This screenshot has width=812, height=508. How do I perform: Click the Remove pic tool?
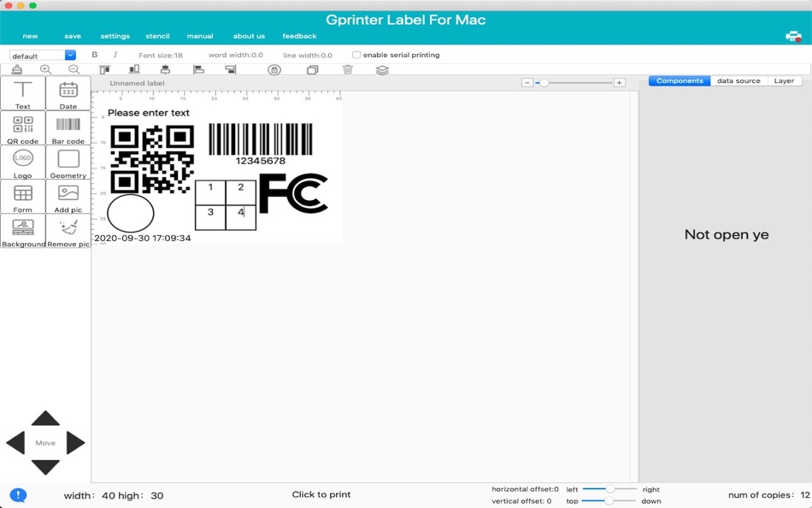[68, 231]
